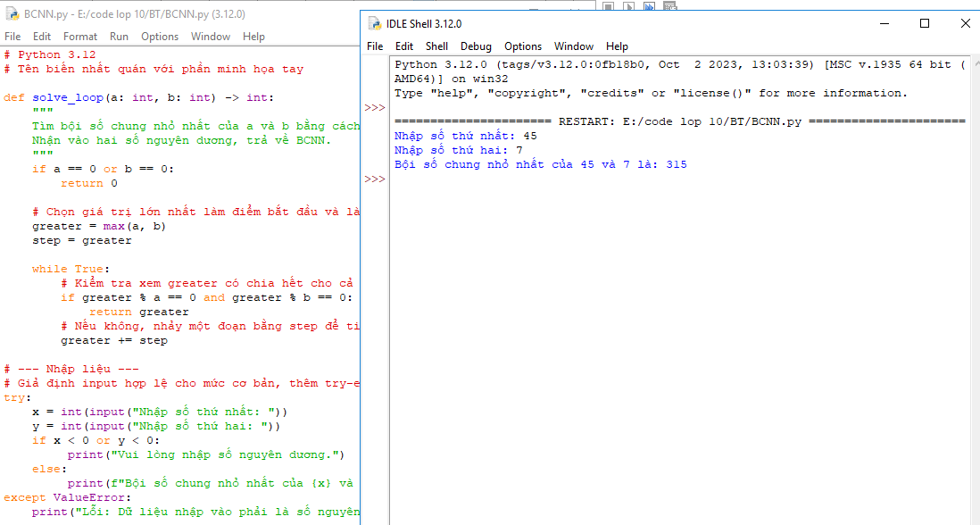980x525 pixels.
Task: Open the Options menu in the Shell window
Action: [523, 46]
